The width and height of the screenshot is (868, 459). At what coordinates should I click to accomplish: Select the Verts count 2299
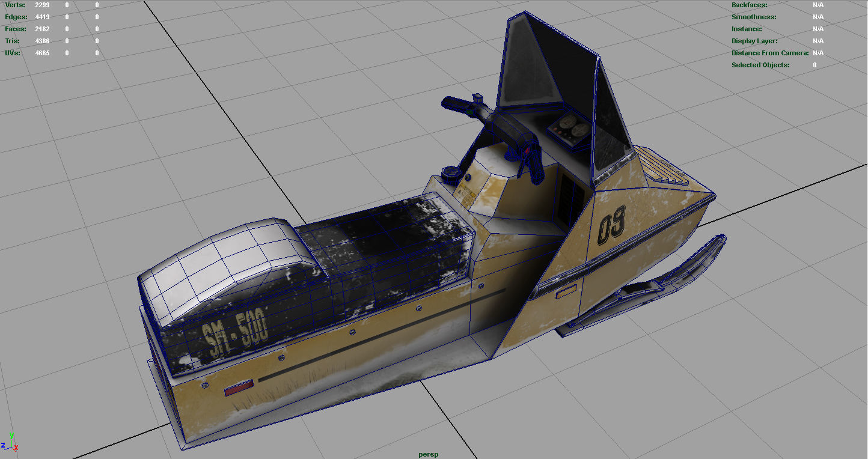(x=42, y=5)
